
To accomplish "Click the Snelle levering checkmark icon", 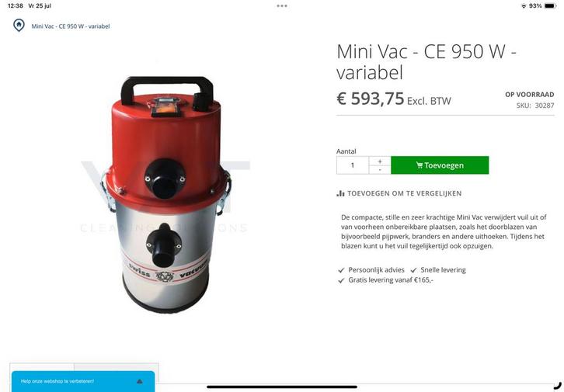I will coord(413,270).
